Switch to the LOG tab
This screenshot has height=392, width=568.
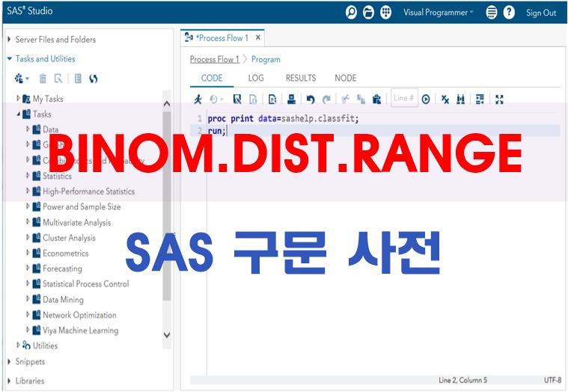[256, 78]
